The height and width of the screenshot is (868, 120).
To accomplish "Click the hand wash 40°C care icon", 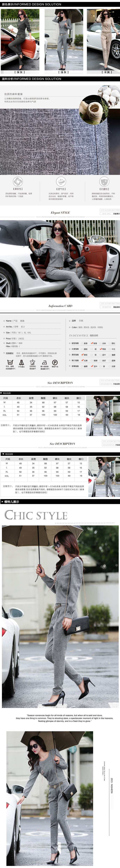I will point(10,363).
